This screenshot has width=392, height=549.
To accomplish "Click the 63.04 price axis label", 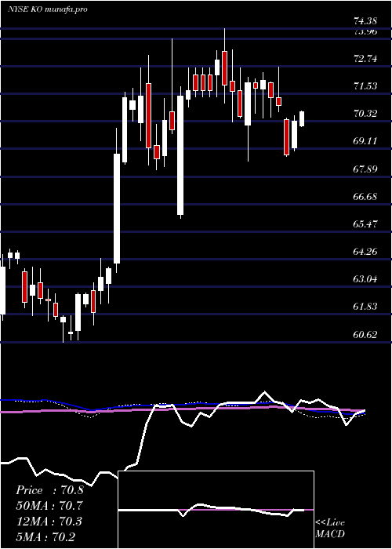I will tap(365, 279).
